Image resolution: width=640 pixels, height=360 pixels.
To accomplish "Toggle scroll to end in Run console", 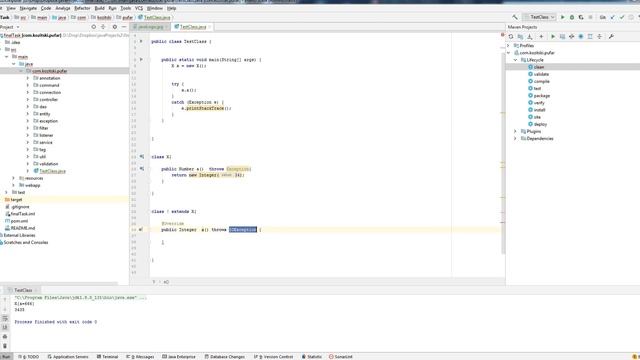I will pos(5,327).
